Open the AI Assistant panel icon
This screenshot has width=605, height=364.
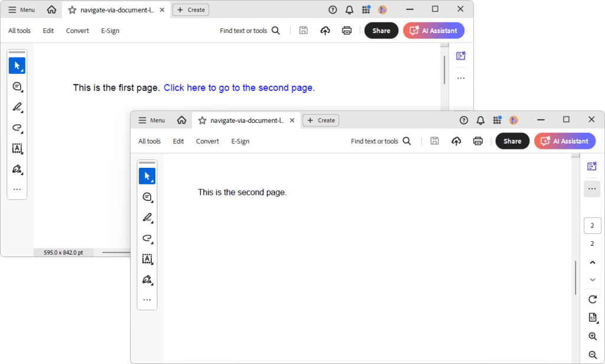pos(592,166)
